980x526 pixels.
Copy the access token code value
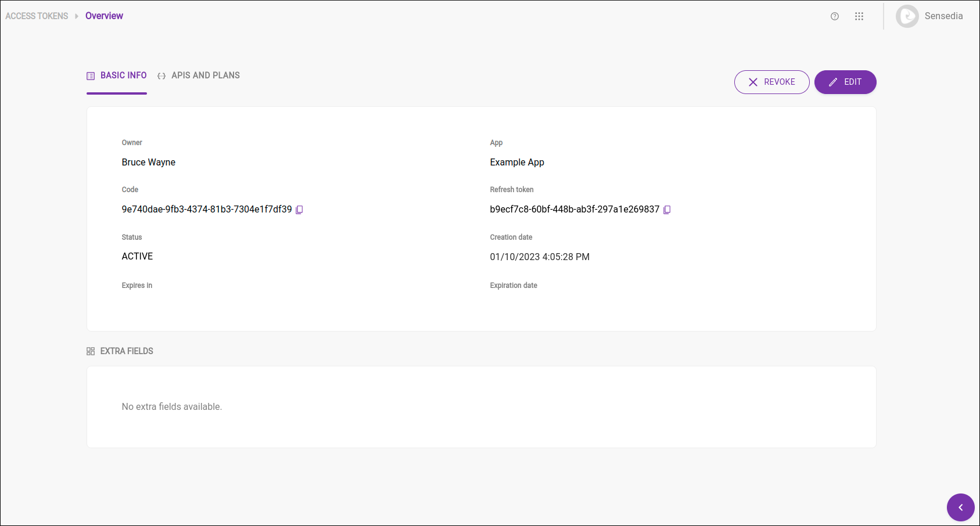tap(299, 210)
